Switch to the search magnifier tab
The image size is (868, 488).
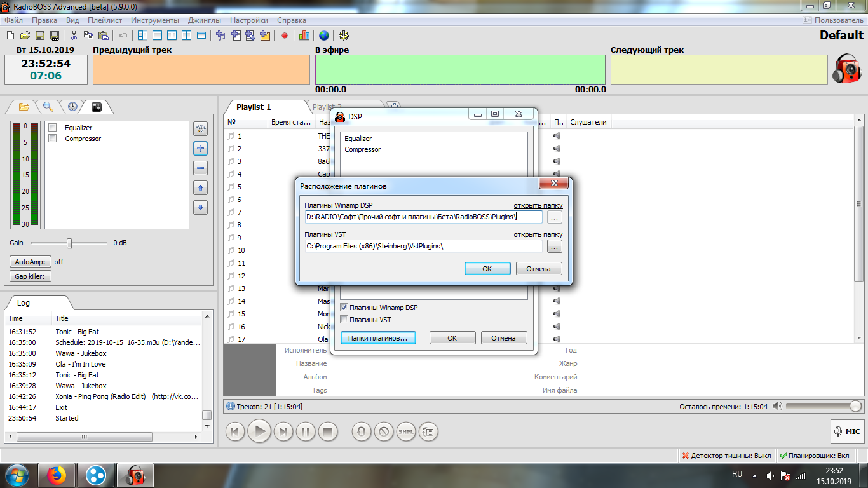tap(48, 107)
